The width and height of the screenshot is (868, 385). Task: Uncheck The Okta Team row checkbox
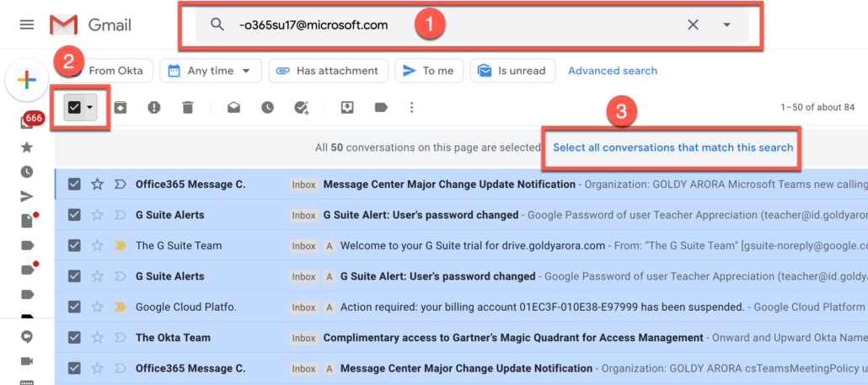pos(74,338)
